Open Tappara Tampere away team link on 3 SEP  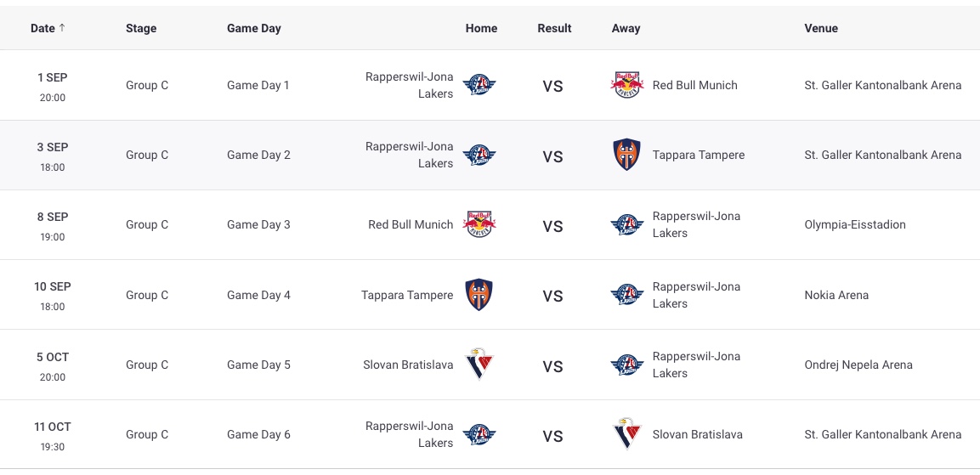click(698, 155)
